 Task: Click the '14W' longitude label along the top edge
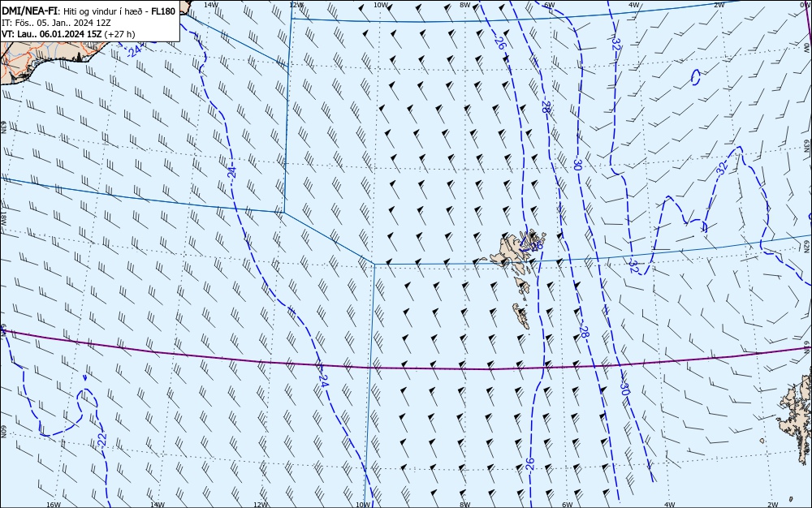[x=210, y=4]
